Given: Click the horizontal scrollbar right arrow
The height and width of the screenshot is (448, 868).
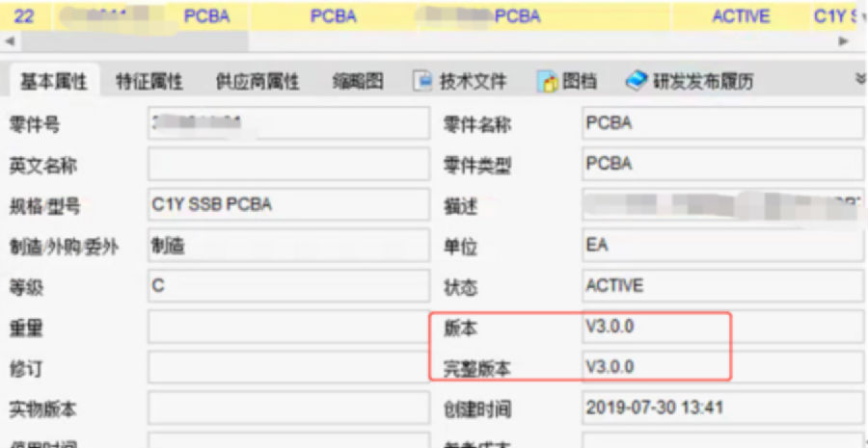Looking at the screenshot, I should 844,41.
